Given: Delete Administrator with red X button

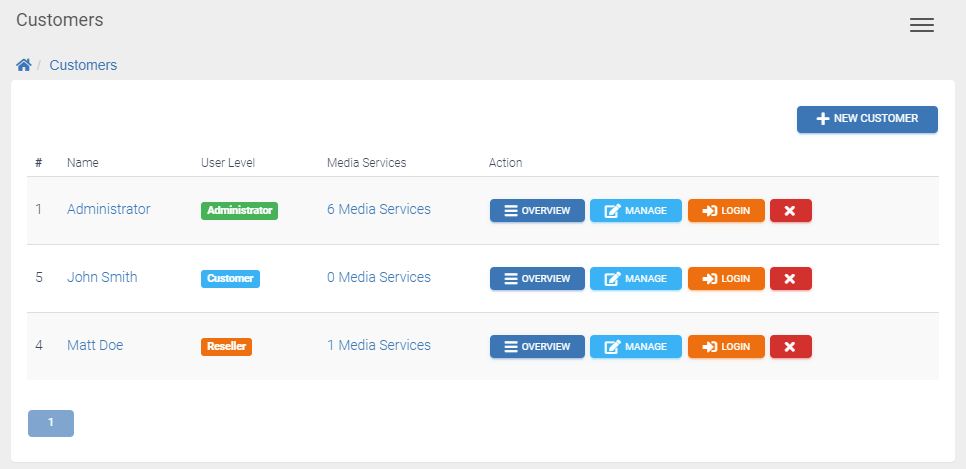Looking at the screenshot, I should pyautogui.click(x=790, y=211).
